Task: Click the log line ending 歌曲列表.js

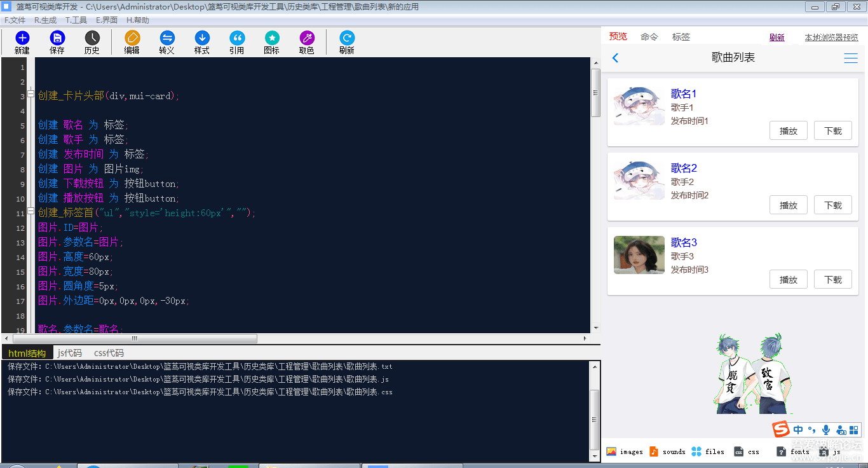Action: click(198, 379)
